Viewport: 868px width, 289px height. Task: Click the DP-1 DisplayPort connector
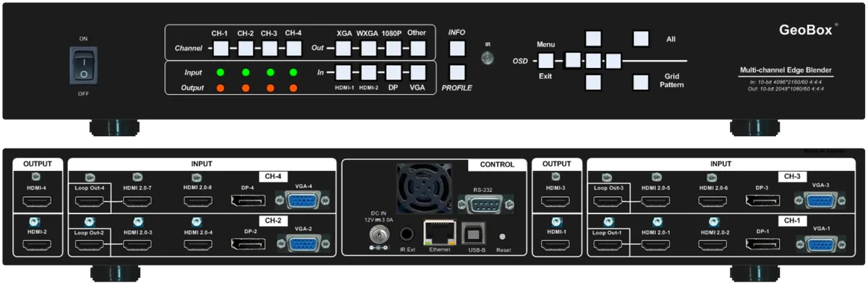(x=762, y=245)
